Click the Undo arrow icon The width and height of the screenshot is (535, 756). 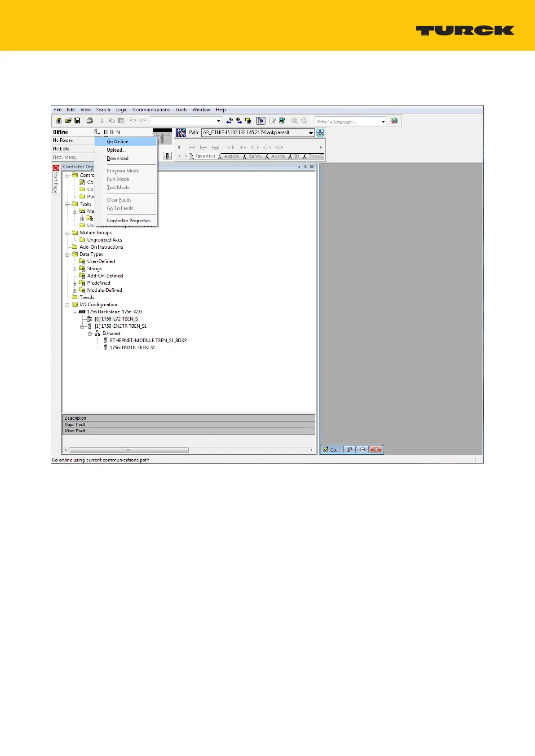[133, 121]
